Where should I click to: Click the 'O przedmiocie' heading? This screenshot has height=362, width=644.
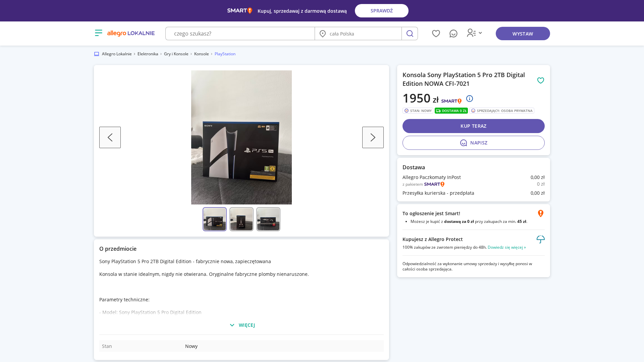[x=118, y=249]
